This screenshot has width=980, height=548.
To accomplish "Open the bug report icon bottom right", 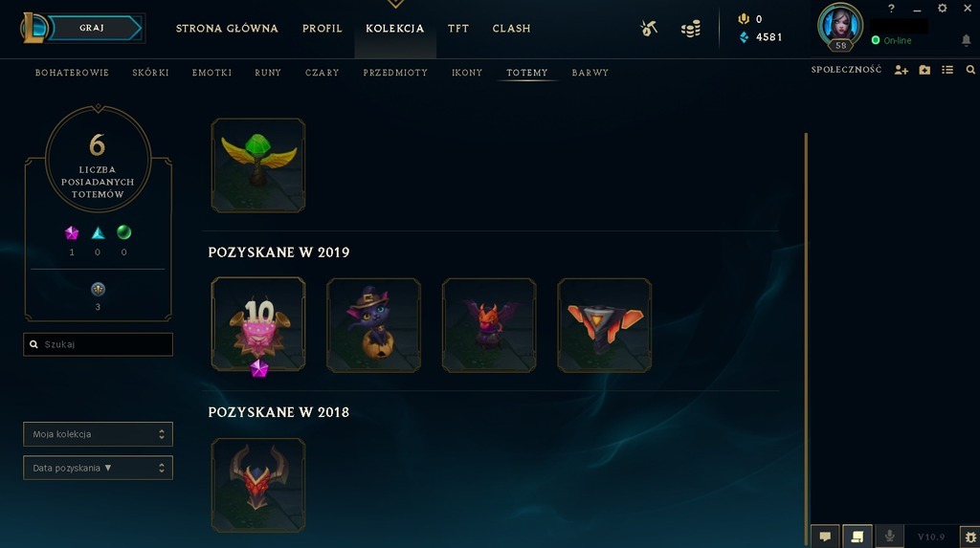I will pyautogui.click(x=970, y=537).
